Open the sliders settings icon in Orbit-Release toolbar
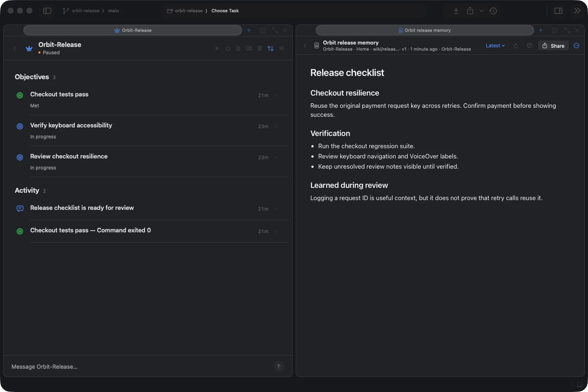Screen dimensions: 588x392 281,48
